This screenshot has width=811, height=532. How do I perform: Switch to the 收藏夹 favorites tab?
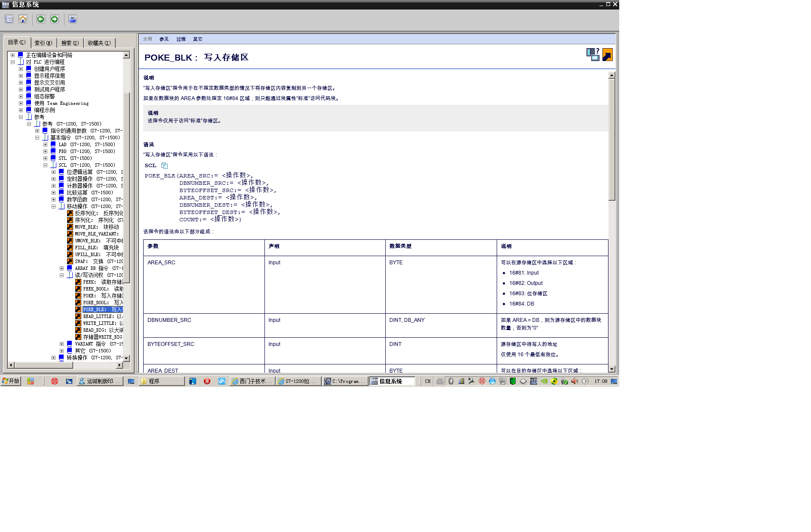[99, 43]
